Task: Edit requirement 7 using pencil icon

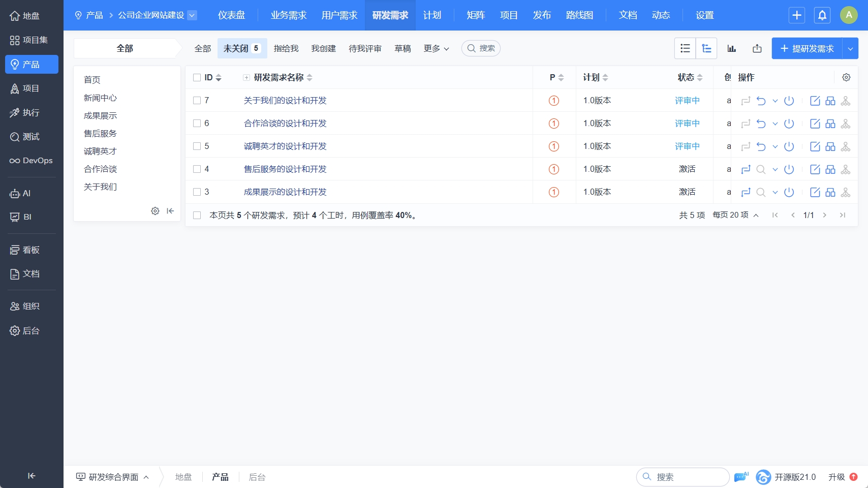Action: pyautogui.click(x=815, y=101)
